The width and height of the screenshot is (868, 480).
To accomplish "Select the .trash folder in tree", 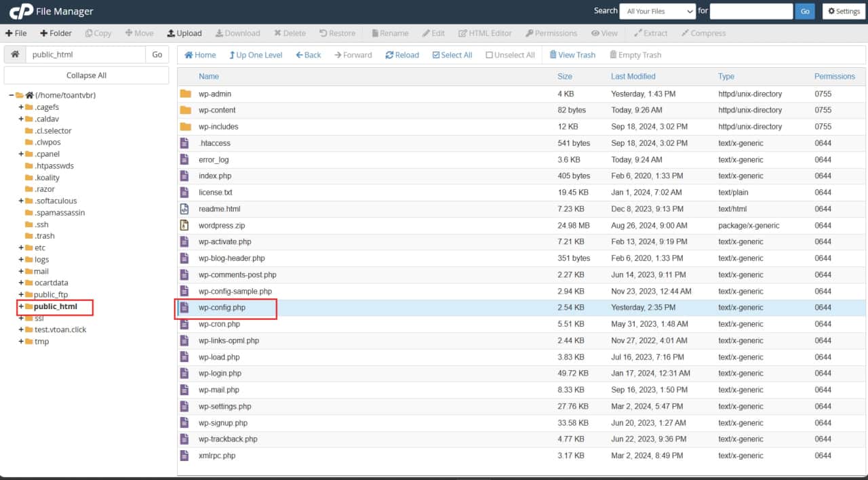I will pyautogui.click(x=44, y=236).
